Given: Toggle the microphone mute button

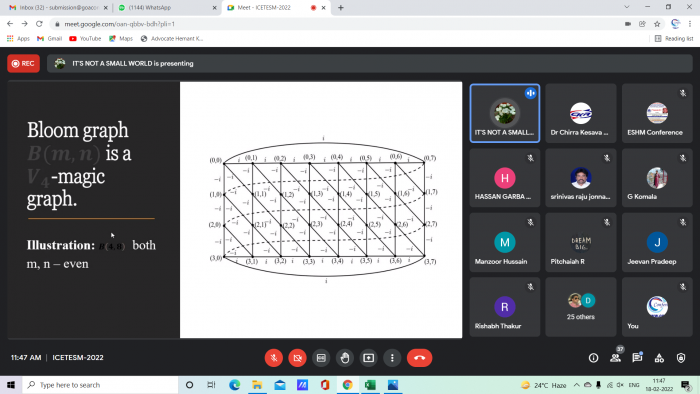Looking at the screenshot, I should pyautogui.click(x=274, y=358).
